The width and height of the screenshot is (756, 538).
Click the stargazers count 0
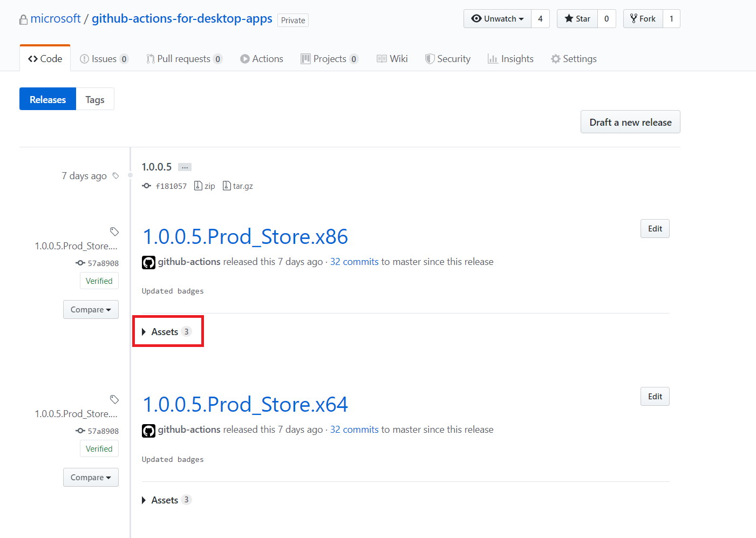coord(607,19)
